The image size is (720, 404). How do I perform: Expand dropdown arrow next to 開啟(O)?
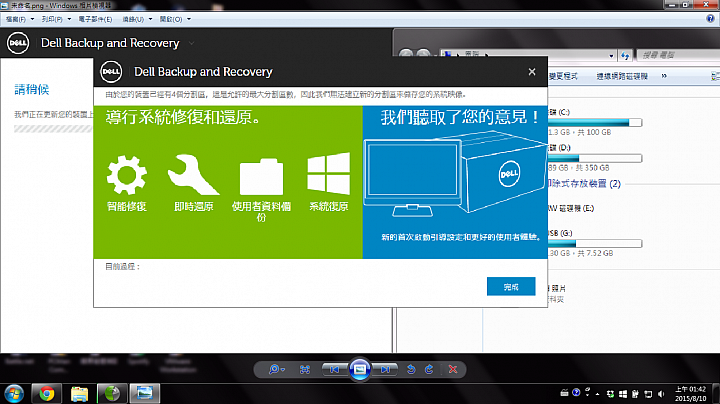pos(189,19)
